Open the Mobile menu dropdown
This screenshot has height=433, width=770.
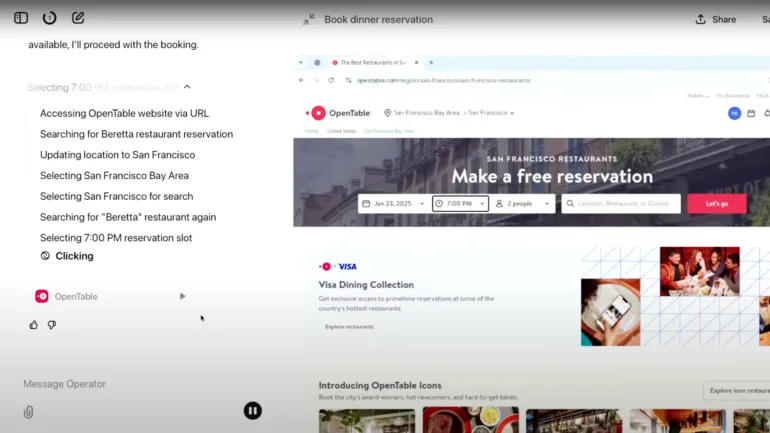[698, 96]
